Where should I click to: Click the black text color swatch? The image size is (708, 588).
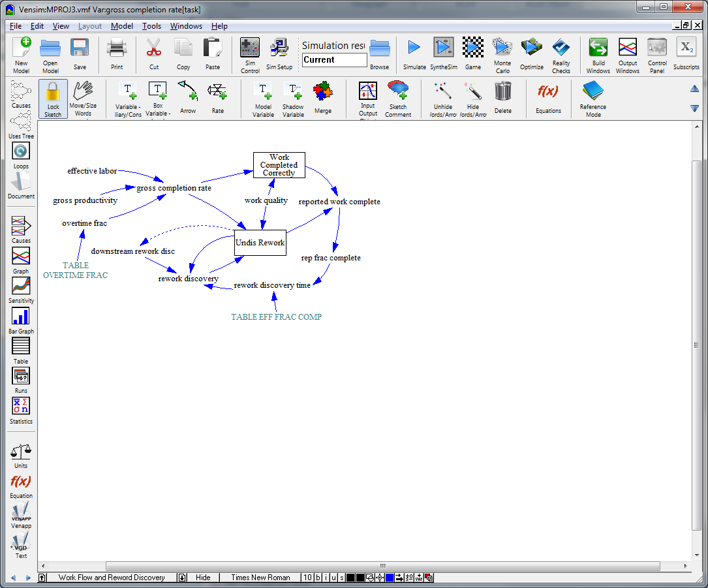(349, 577)
